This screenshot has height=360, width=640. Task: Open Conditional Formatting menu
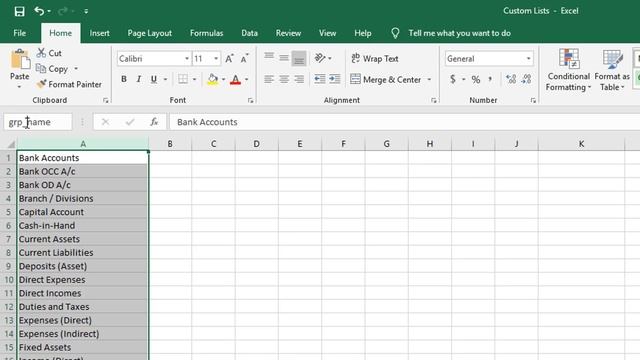click(569, 70)
